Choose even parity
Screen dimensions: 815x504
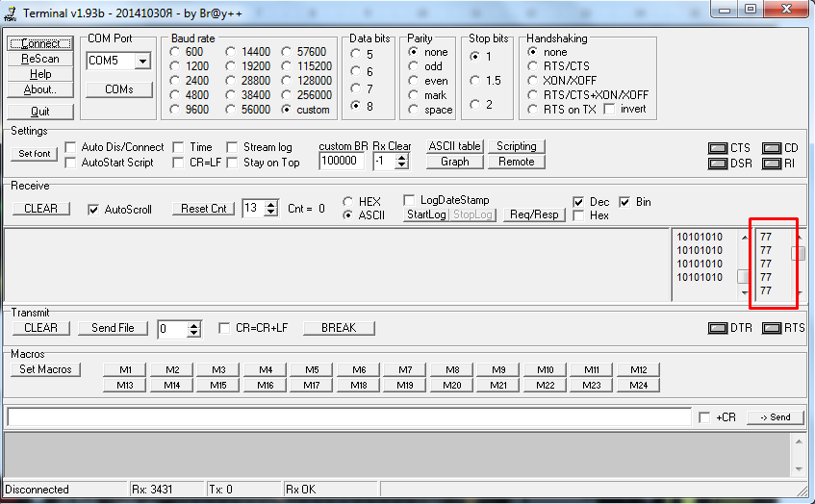tap(414, 81)
